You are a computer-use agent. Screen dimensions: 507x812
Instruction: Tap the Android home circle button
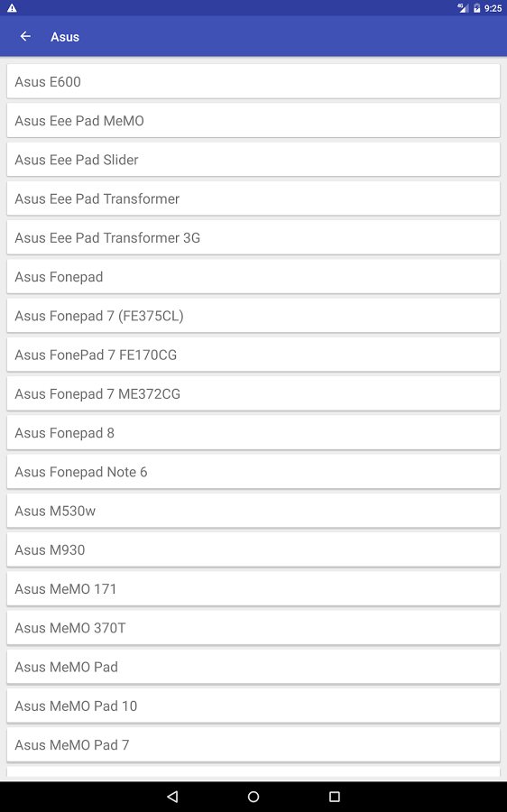point(253,797)
